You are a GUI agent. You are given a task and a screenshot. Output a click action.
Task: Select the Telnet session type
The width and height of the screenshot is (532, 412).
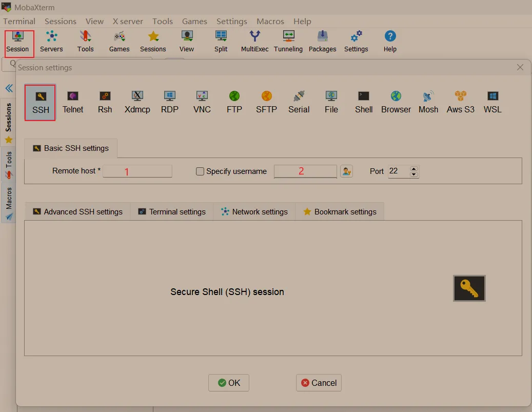pos(73,103)
